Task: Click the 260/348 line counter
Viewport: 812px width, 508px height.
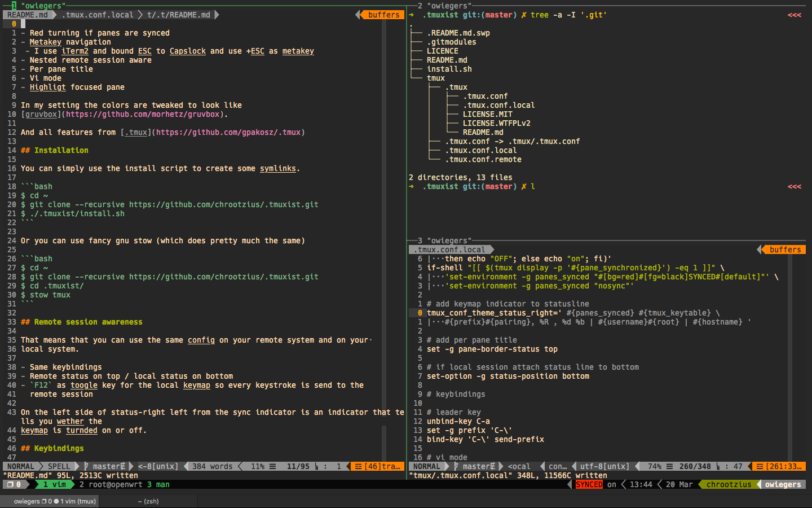Action: click(695, 466)
